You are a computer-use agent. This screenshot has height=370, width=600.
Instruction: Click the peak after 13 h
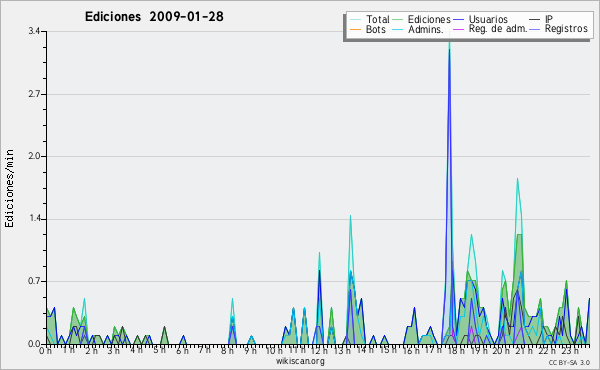coord(350,216)
